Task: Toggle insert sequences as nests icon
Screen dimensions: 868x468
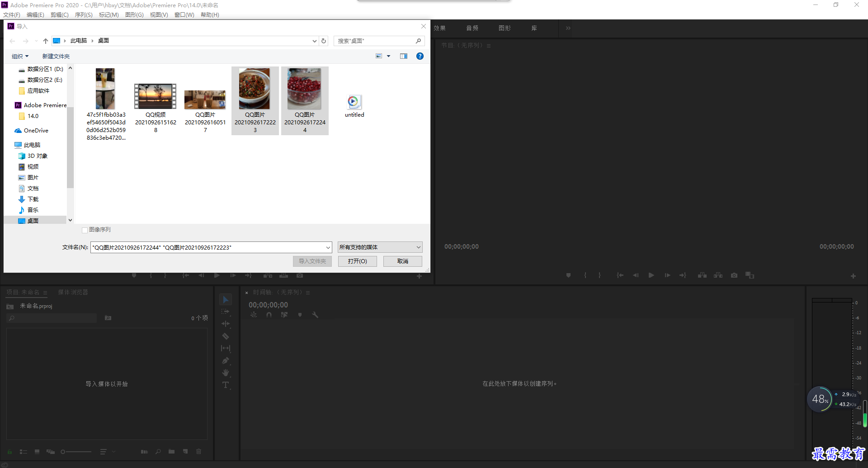Action: [x=254, y=315]
